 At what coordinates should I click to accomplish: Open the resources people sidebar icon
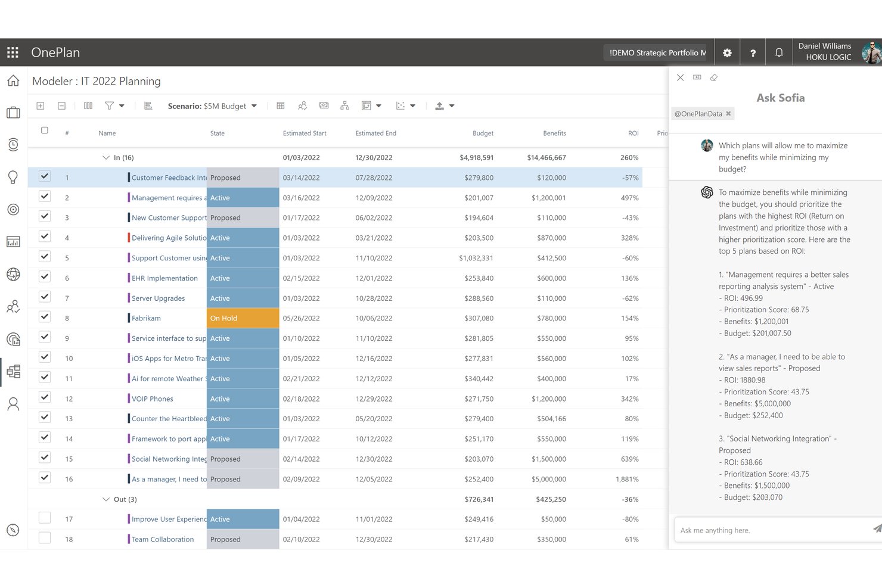coord(13,307)
